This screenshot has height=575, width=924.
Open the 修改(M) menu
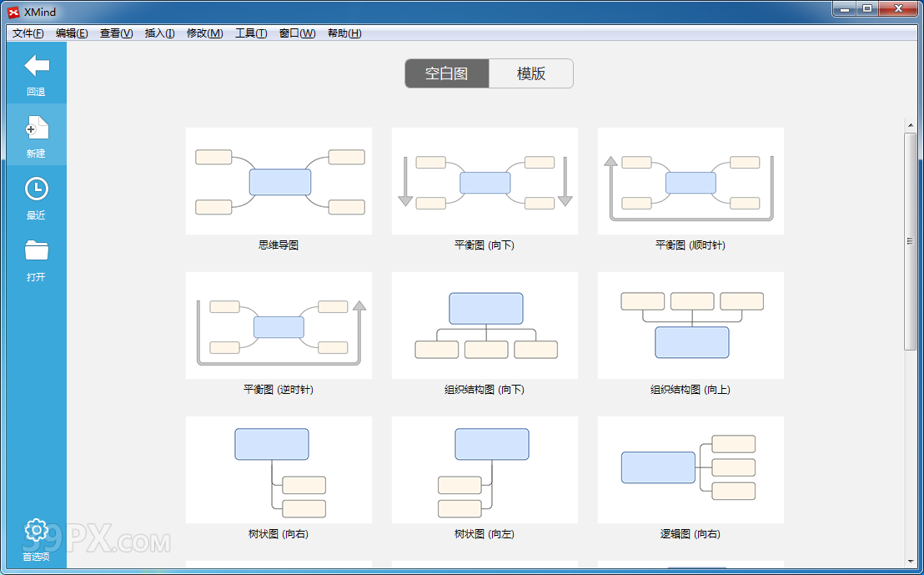(x=204, y=33)
